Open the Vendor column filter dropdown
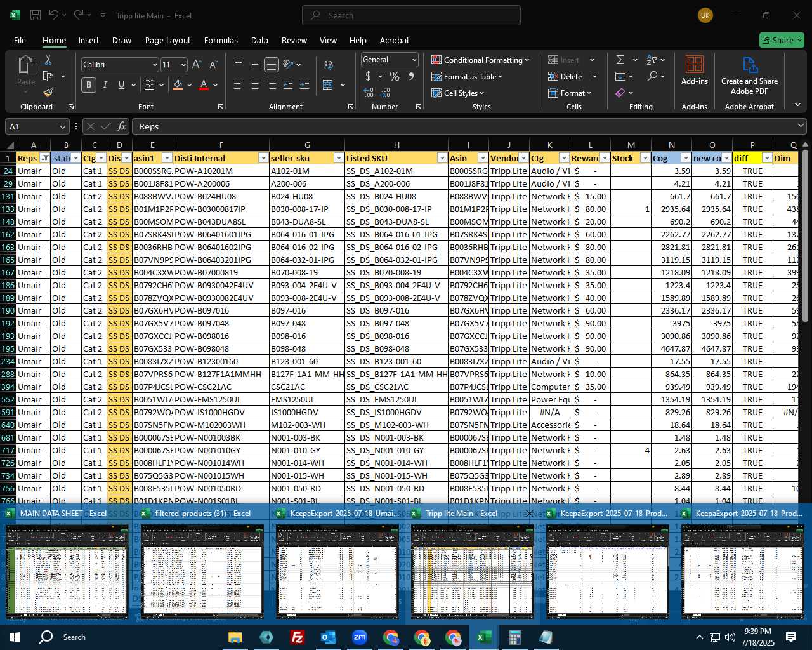 click(523, 158)
